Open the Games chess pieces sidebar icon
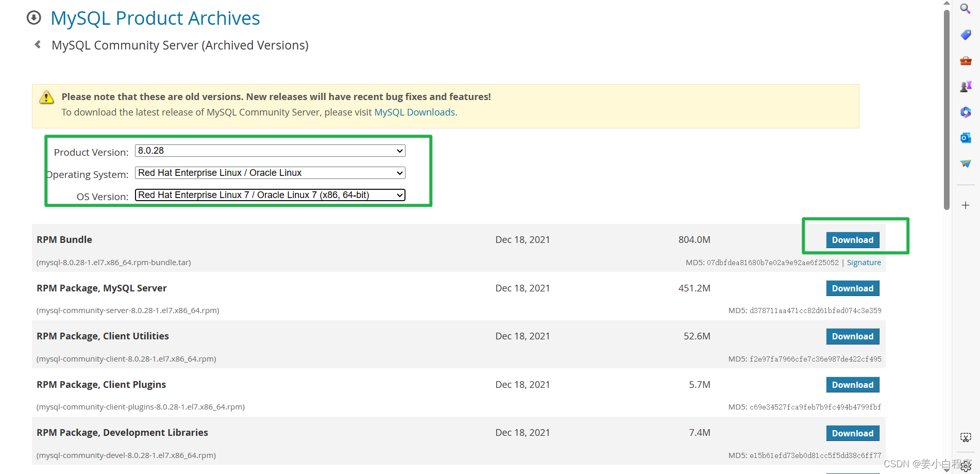 [966, 86]
